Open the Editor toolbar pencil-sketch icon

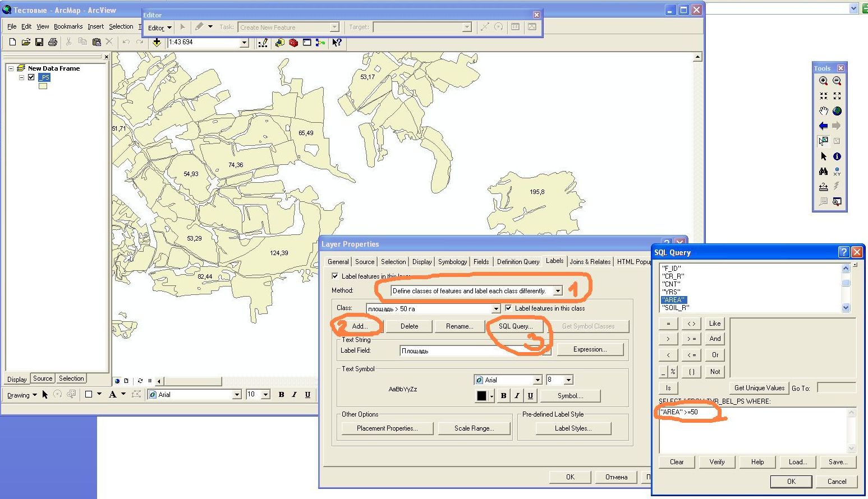(263, 42)
